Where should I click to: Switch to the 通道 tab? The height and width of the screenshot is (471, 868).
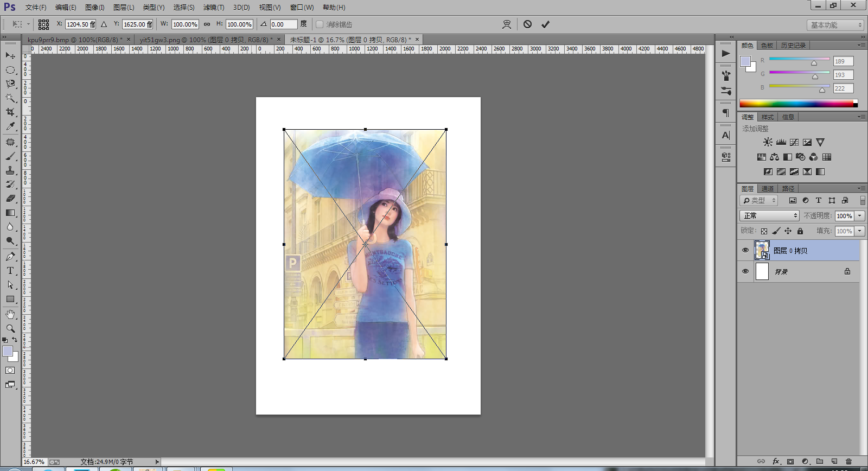click(768, 189)
